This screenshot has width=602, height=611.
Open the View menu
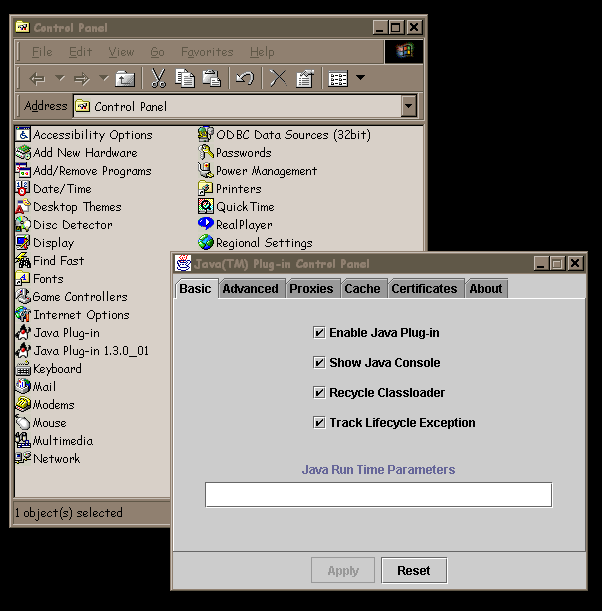click(121, 52)
